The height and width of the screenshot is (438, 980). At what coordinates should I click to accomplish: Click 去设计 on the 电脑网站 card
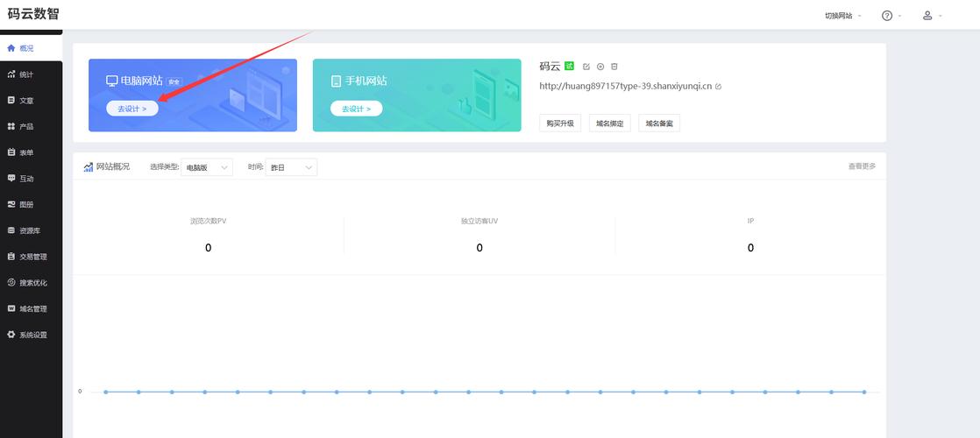click(132, 109)
